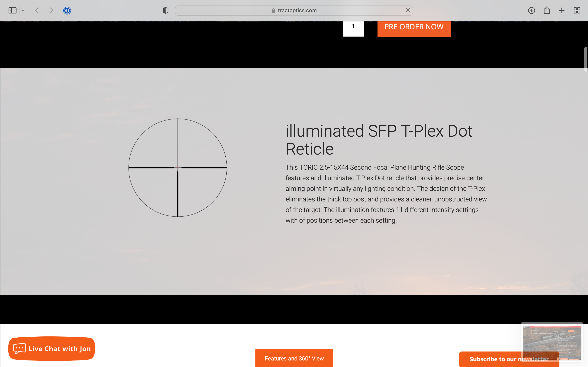This screenshot has height=367, width=588.
Task: Click the tractoptics.com address bar
Action: (294, 10)
